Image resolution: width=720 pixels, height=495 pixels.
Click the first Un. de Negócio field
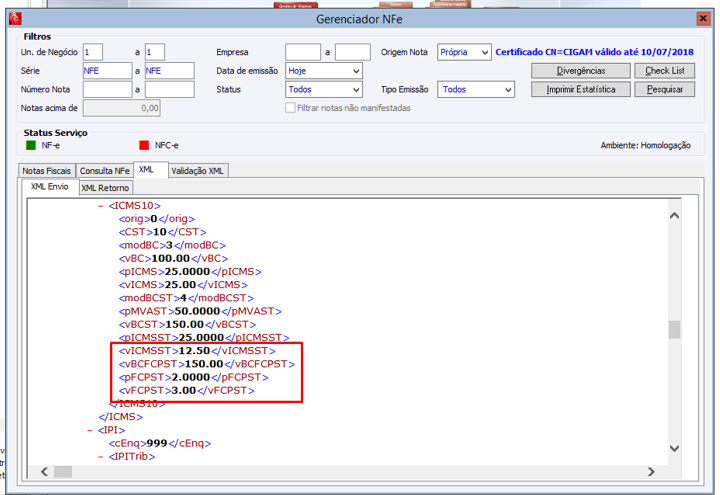point(93,52)
